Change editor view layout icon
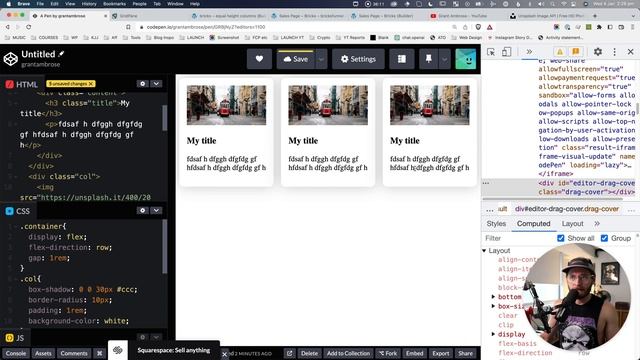640x360 pixels. [x=402, y=59]
